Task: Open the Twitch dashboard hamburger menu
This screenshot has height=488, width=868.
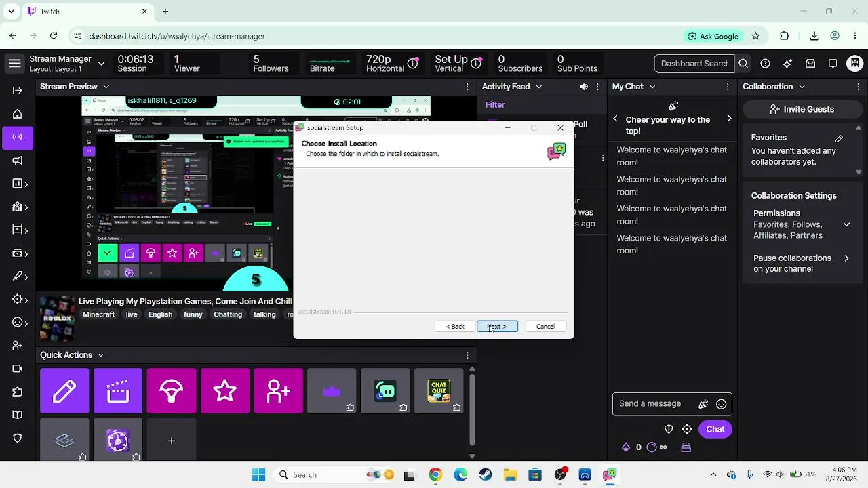Action: click(x=15, y=64)
